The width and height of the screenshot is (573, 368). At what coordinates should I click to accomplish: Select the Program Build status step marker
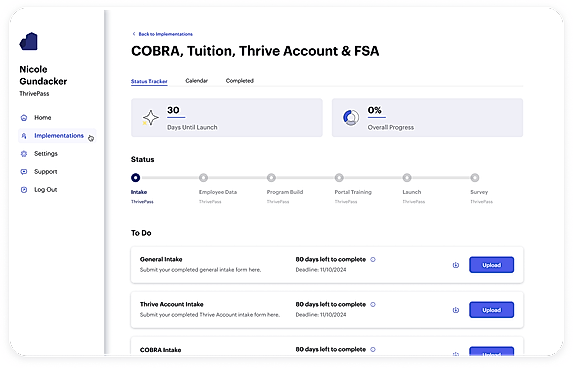(271, 178)
